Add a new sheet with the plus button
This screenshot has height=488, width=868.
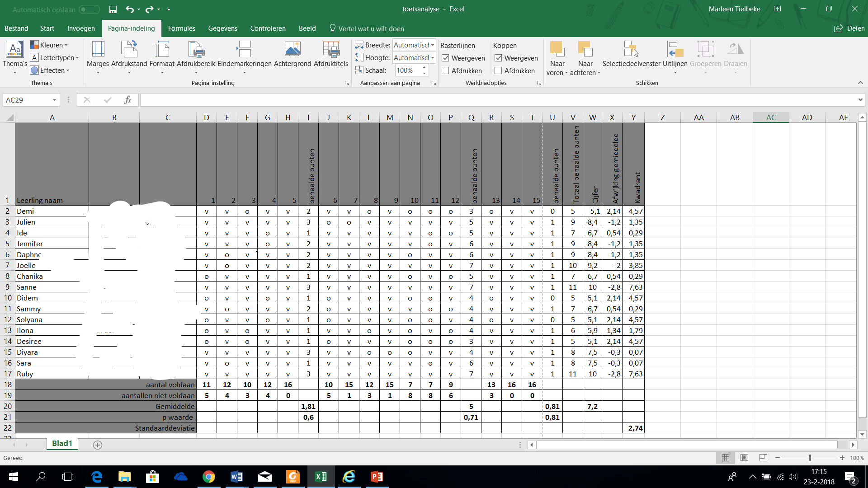[x=97, y=445]
